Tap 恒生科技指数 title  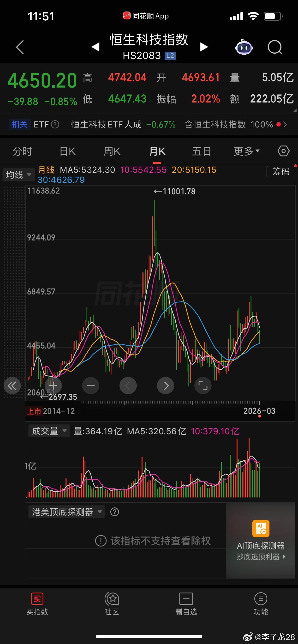[x=149, y=40]
